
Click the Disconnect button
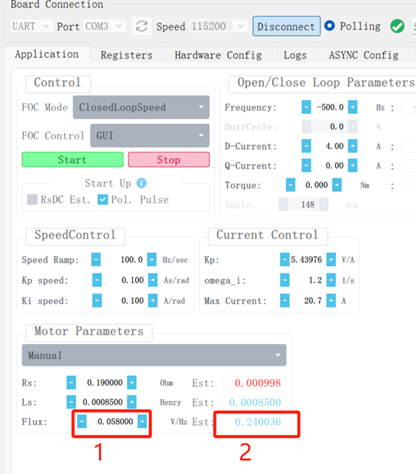[x=286, y=26]
